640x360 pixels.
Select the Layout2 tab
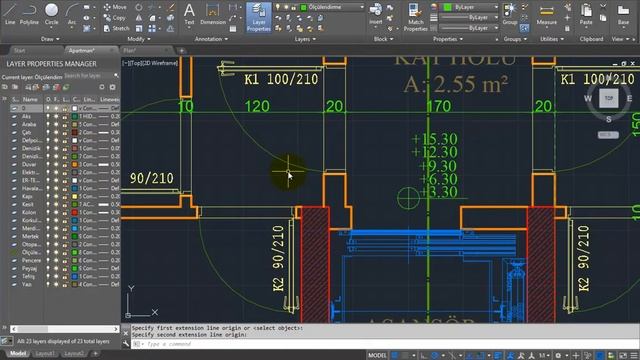pyautogui.click(x=74, y=353)
